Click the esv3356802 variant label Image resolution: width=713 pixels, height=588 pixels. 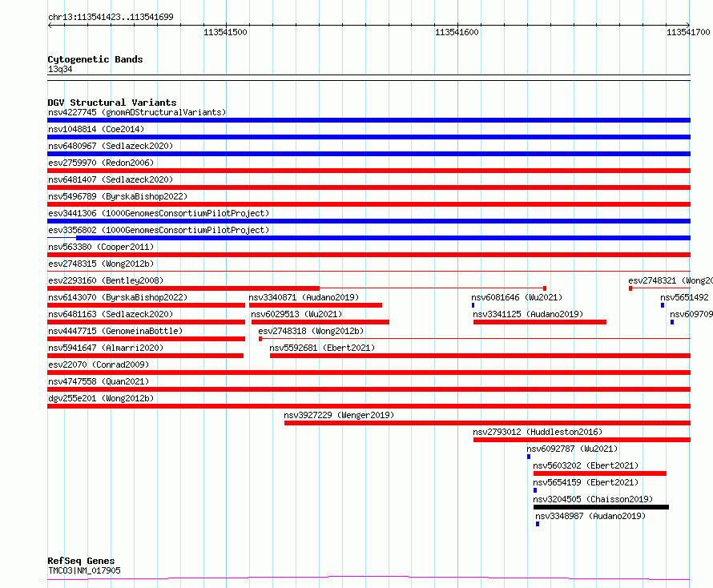[159, 230]
